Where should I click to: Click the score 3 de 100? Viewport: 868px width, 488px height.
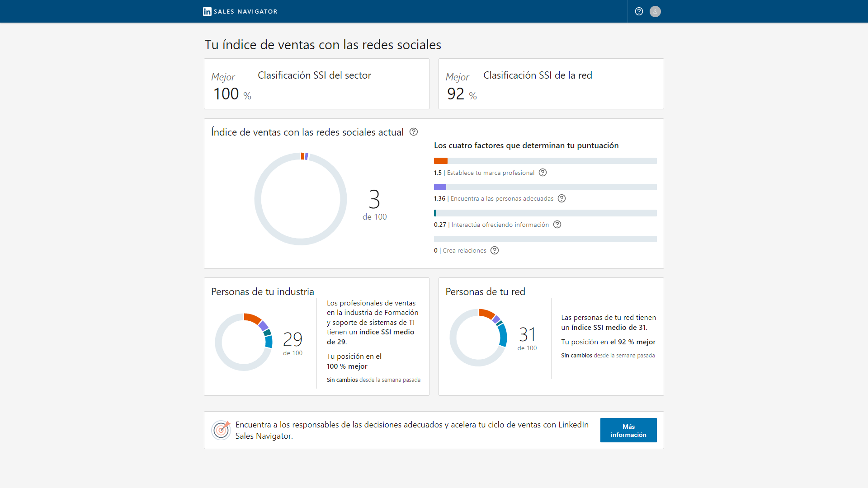374,205
